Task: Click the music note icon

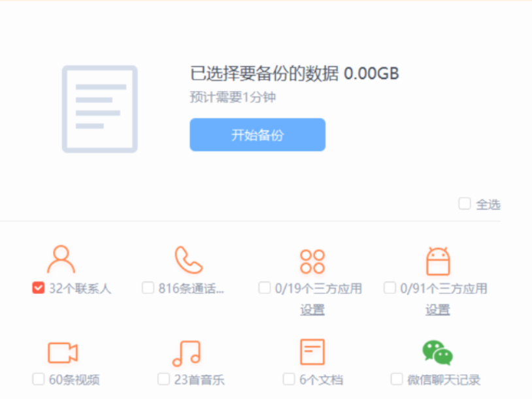Action: coord(186,353)
